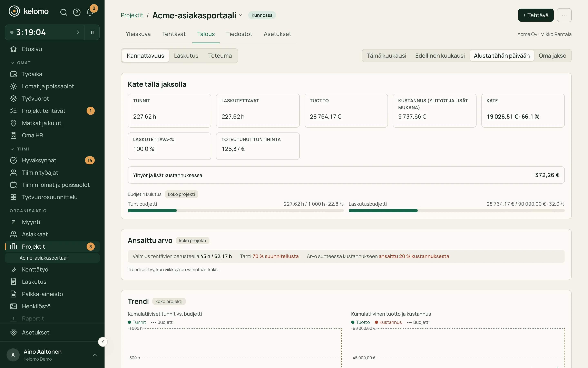Image resolution: width=588 pixels, height=368 pixels.
Task: Click the Asetukset gear icon in sidebar
Action: 13,332
